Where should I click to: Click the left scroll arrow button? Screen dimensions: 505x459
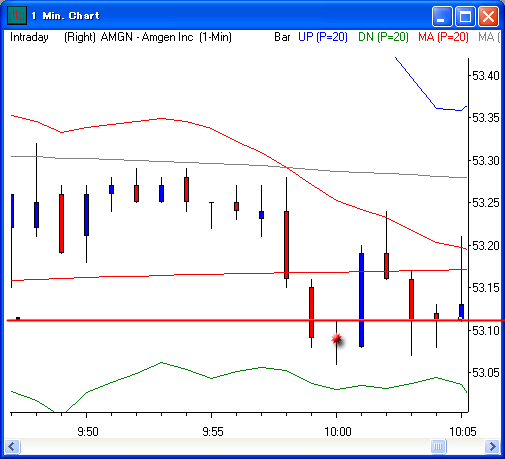tap(13, 446)
